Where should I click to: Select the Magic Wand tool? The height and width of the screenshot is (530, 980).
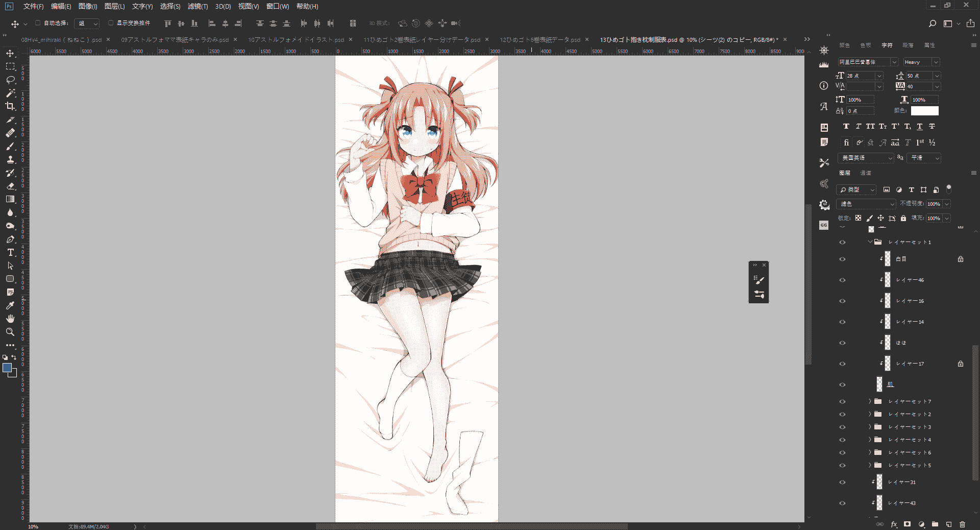[10, 93]
